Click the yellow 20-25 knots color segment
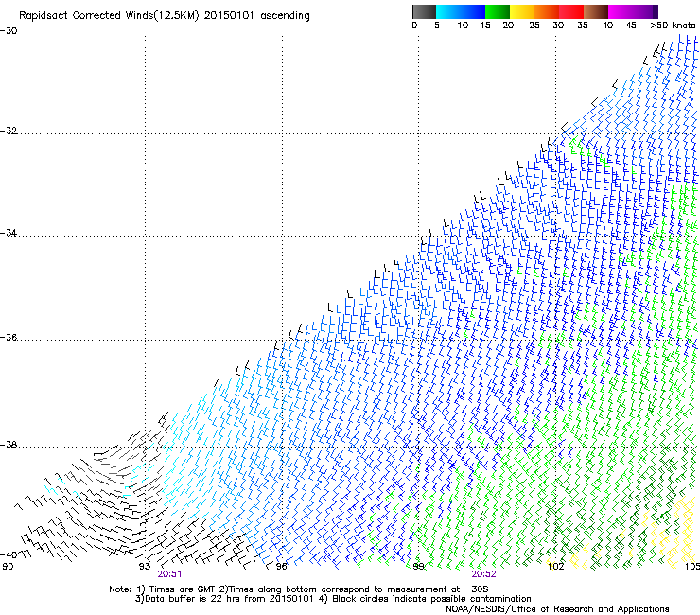 coord(522,11)
